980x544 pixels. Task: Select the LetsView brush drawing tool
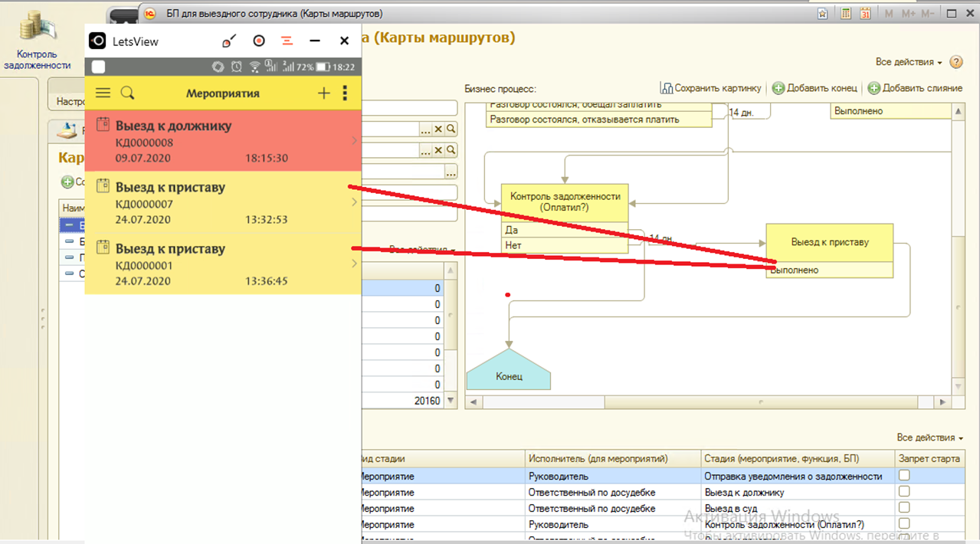pyautogui.click(x=229, y=41)
